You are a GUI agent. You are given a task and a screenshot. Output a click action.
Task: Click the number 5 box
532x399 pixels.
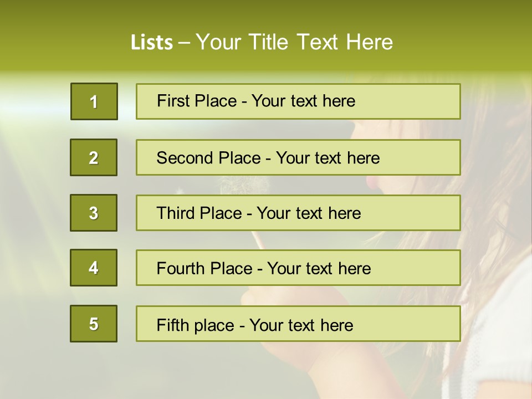(x=94, y=324)
